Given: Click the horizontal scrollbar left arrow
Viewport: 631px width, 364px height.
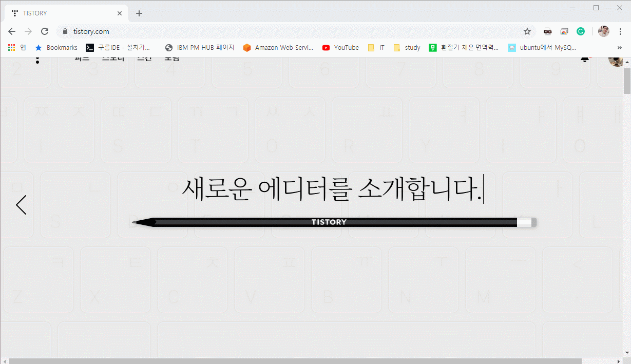Looking at the screenshot, I should 4,361.
